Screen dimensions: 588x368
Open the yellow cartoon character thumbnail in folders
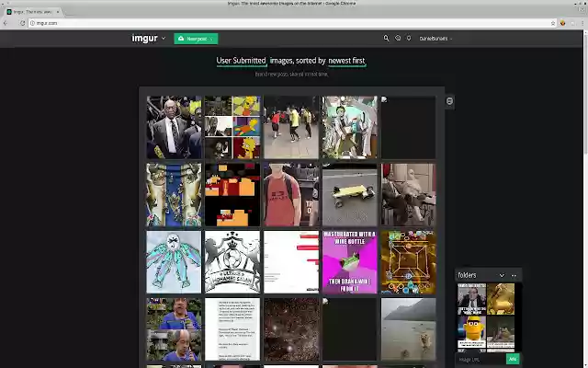(x=471, y=332)
